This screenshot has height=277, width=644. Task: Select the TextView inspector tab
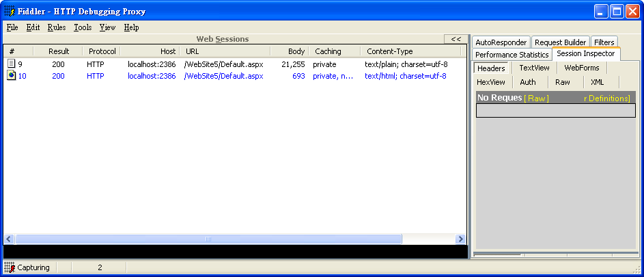(x=534, y=68)
